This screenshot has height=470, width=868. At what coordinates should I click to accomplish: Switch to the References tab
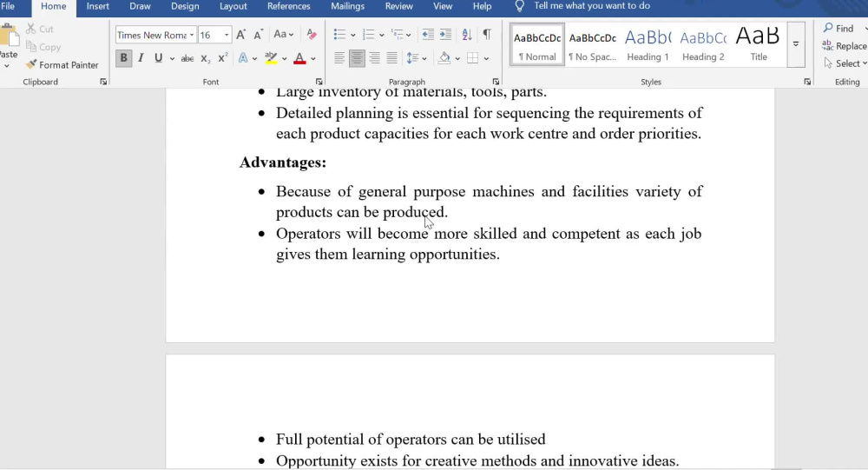pyautogui.click(x=288, y=6)
